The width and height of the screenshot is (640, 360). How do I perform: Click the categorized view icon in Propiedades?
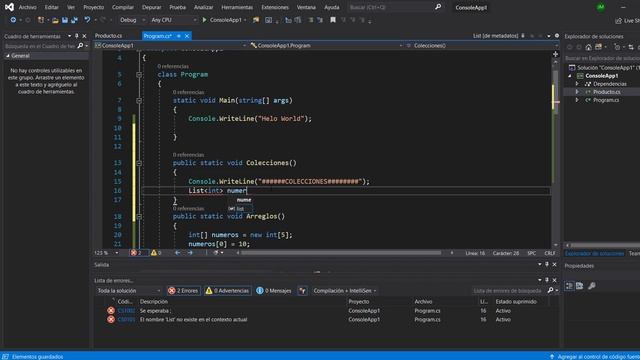569,286
